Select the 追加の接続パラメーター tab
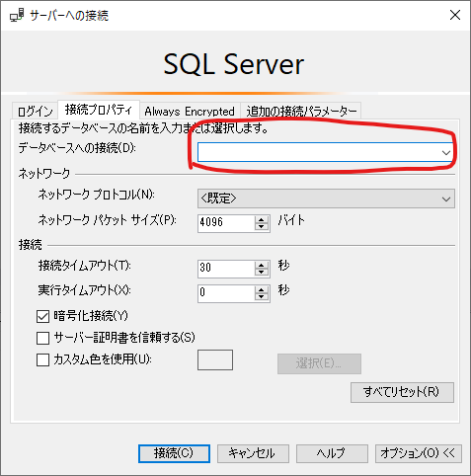Image resolution: width=471 pixels, height=476 pixels. [x=301, y=112]
